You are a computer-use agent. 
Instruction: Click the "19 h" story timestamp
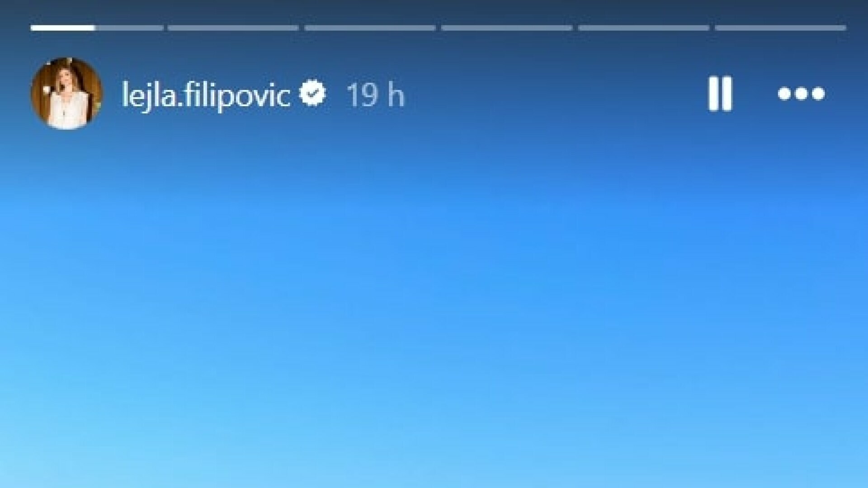[x=375, y=95]
